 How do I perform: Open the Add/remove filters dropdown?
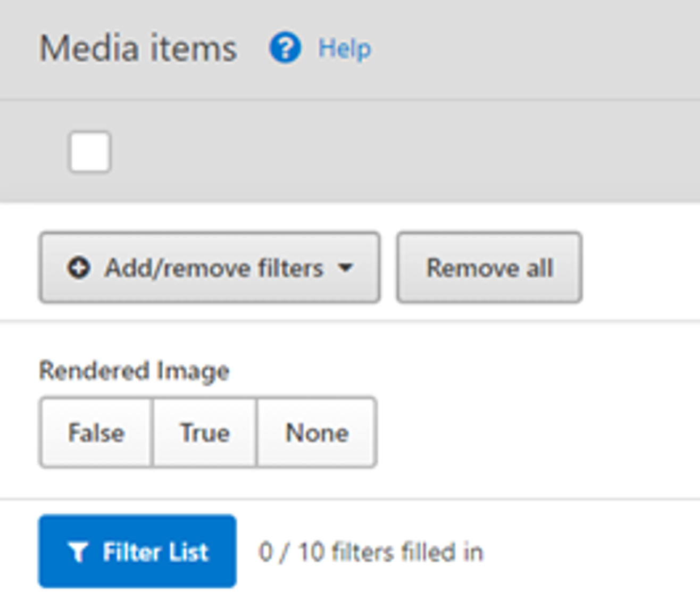[x=210, y=268]
